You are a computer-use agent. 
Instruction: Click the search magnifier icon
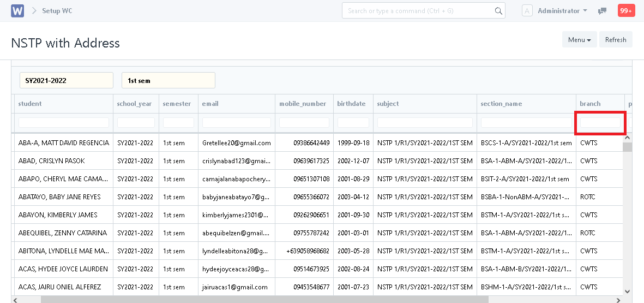[498, 11]
